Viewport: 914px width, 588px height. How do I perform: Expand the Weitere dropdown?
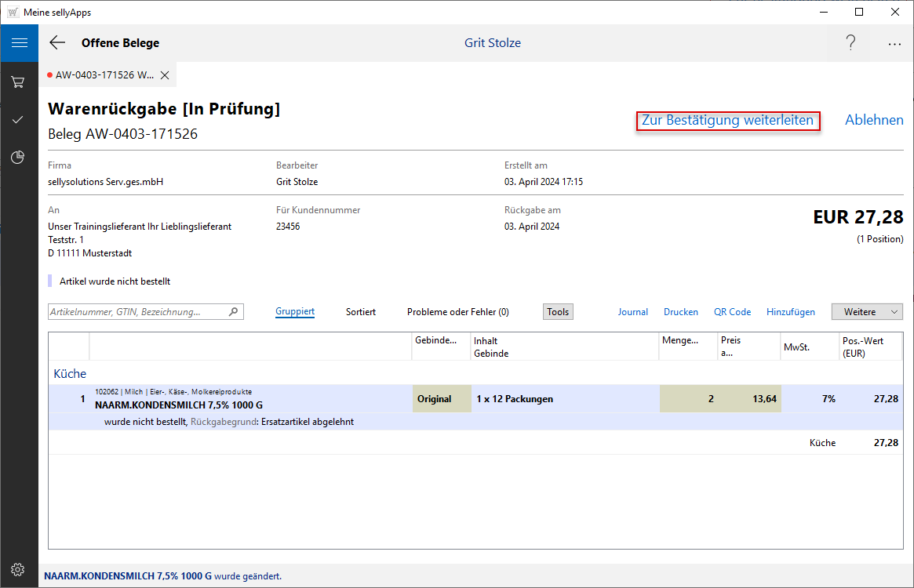click(x=867, y=312)
